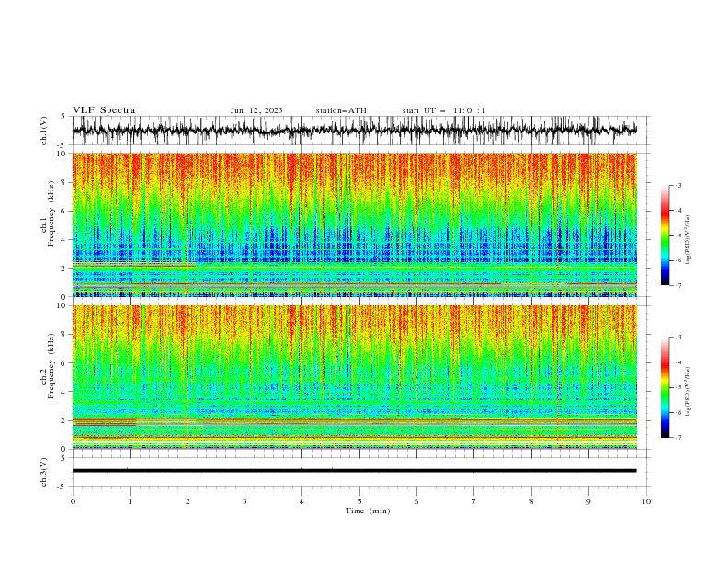Click the ch.1 voltage waveform plot
This screenshot has width=728, height=563.
click(355, 131)
